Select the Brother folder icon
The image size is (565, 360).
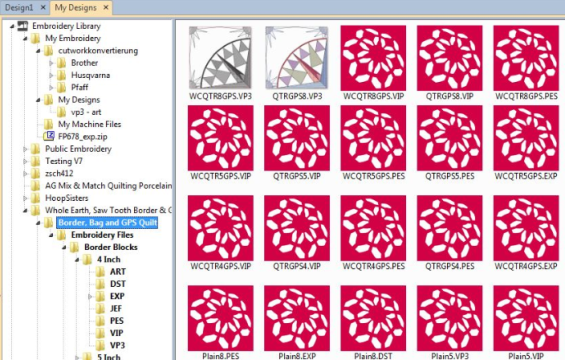point(62,63)
